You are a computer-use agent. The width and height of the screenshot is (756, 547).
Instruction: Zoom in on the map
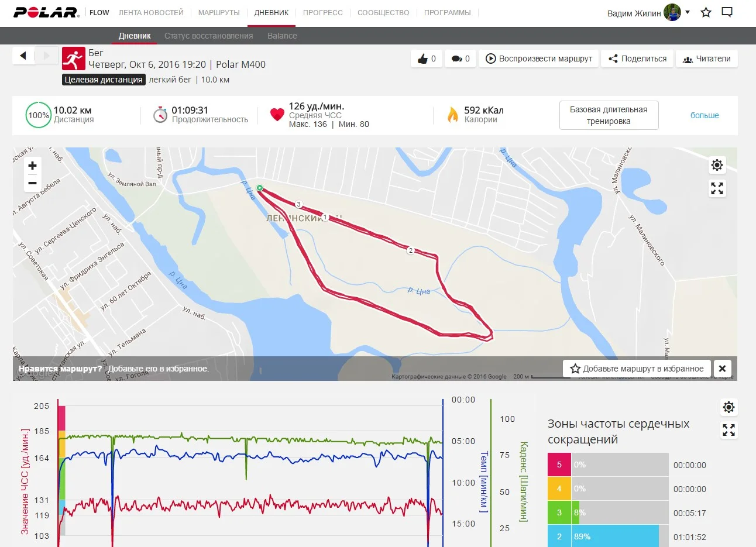(x=33, y=166)
